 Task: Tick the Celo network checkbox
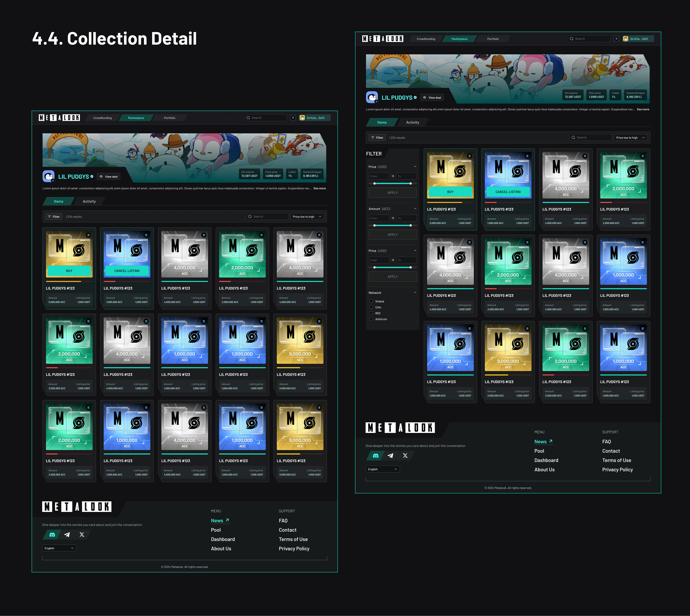pyautogui.click(x=371, y=307)
